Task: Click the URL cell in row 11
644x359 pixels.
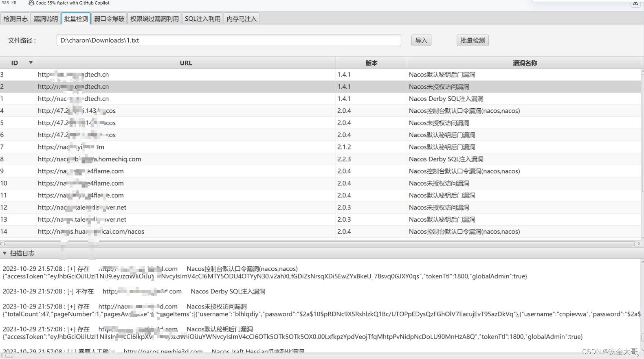Action: (186, 195)
